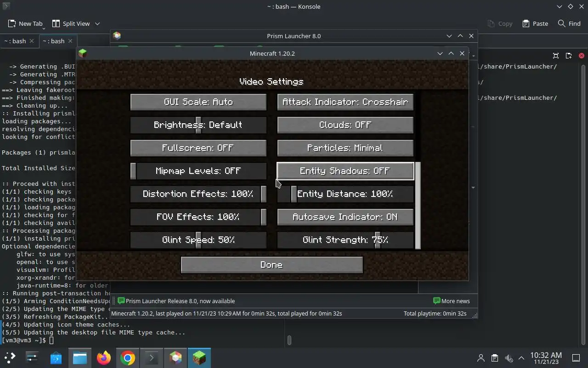Cycle the Particles: Minimal option
This screenshot has width=588, height=368.
(x=345, y=148)
